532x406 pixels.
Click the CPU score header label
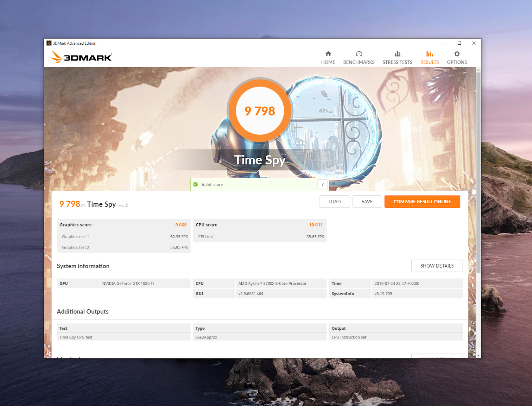[206, 225]
